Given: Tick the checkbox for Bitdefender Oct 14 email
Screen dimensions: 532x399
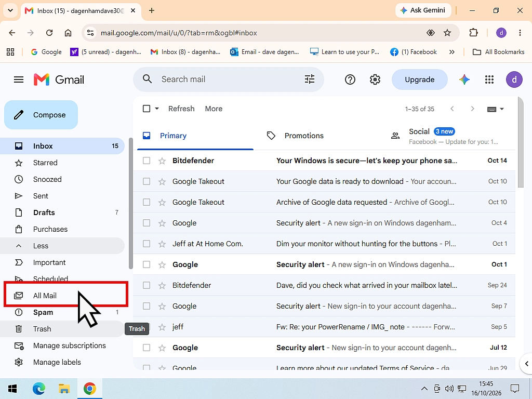Looking at the screenshot, I should (146, 161).
